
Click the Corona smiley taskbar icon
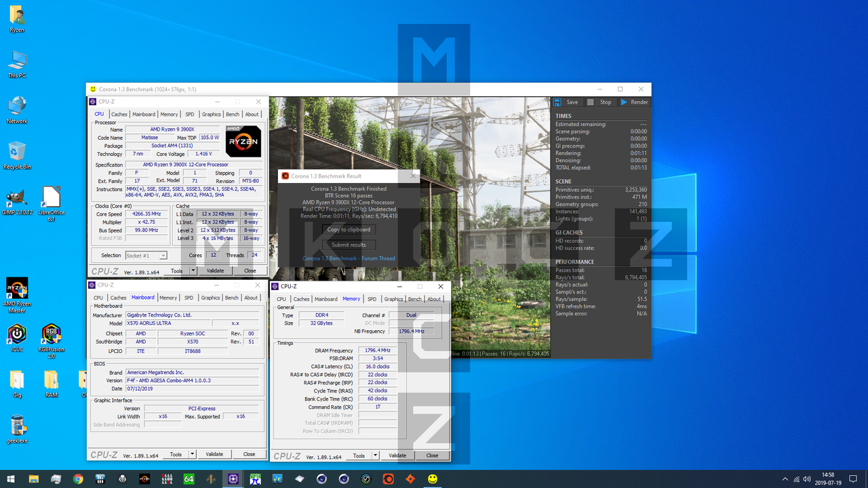432,479
